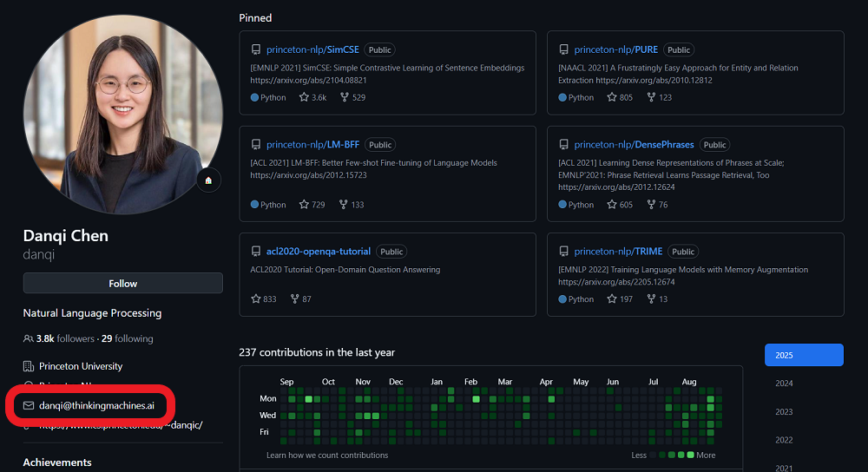The width and height of the screenshot is (868, 472).
Task: Click the fork icon showing 87 forks
Action: [x=294, y=298]
